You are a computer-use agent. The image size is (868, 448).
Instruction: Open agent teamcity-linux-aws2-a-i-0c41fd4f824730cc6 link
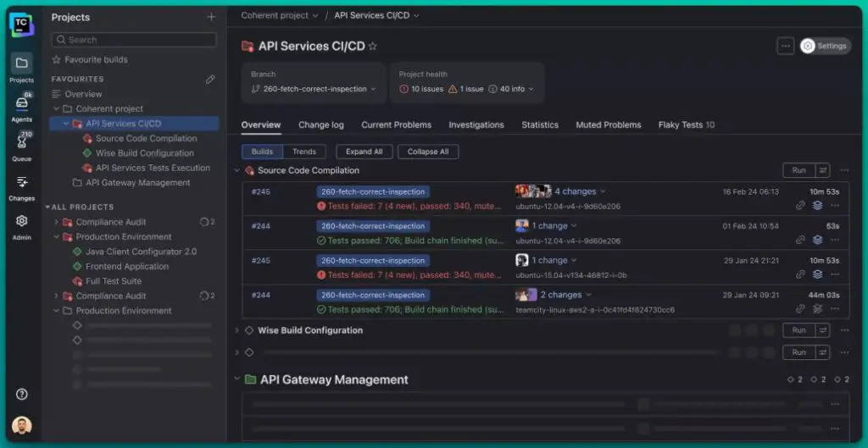[x=595, y=310]
